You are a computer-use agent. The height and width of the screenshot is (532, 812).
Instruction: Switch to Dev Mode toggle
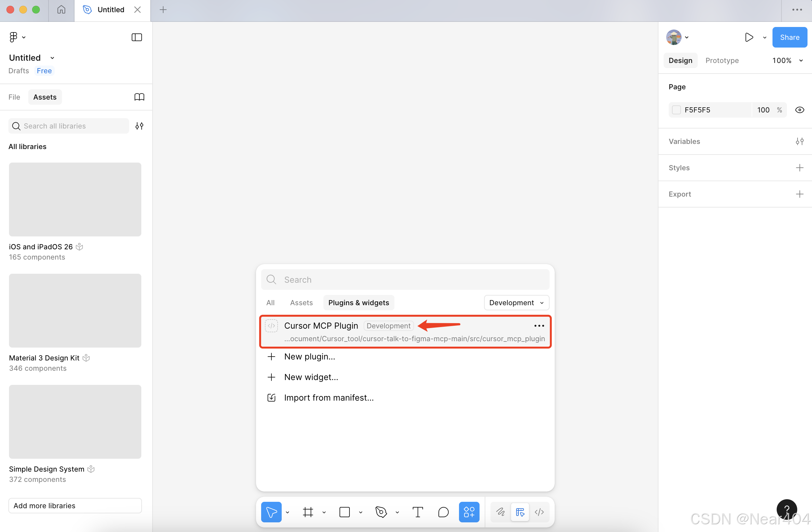coord(539,512)
